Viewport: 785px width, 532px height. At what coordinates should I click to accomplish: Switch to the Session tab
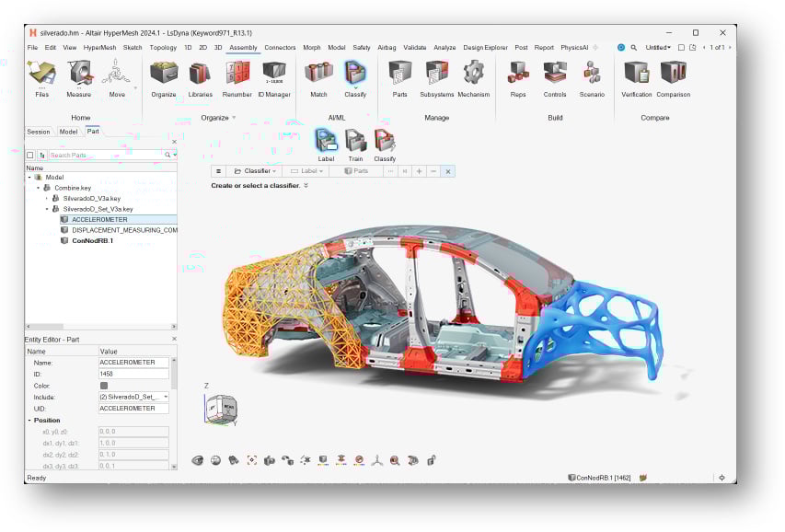tap(38, 132)
